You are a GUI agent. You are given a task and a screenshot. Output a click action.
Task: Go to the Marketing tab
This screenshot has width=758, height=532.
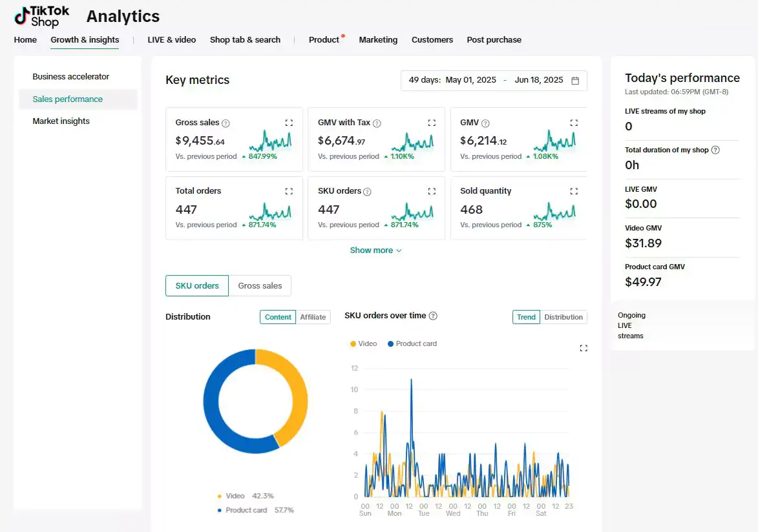[378, 40]
